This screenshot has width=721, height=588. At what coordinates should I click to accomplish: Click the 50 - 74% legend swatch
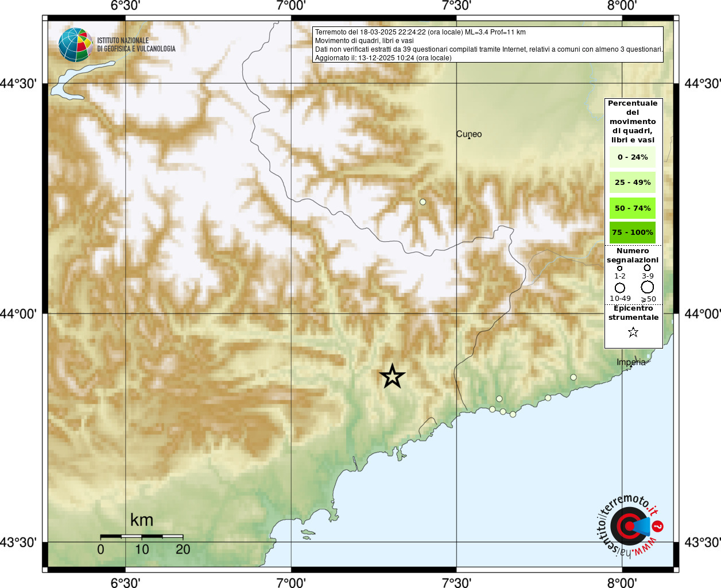[x=633, y=208]
